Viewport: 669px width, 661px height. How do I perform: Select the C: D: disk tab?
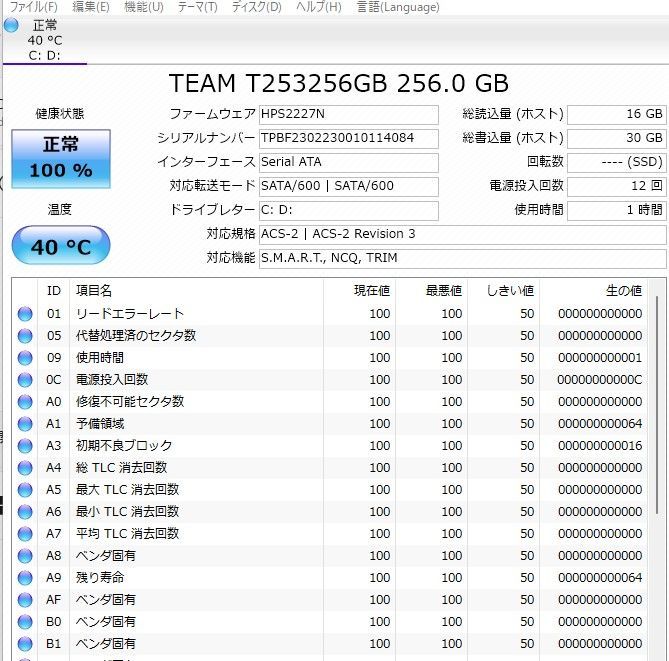click(x=45, y=41)
